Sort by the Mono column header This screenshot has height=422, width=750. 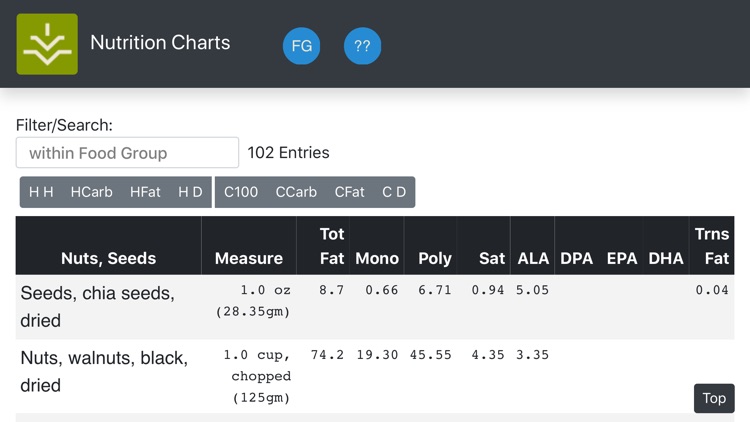point(377,245)
